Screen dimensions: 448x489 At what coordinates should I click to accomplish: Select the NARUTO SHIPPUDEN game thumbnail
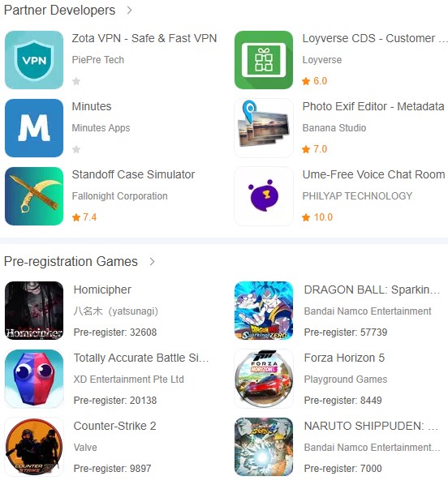(264, 447)
